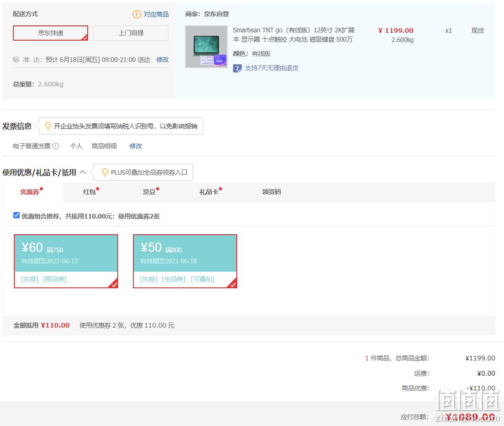Toggle the 优惠组合推荐 checkbox
Viewport: 504px width, 426px height.
17,215
